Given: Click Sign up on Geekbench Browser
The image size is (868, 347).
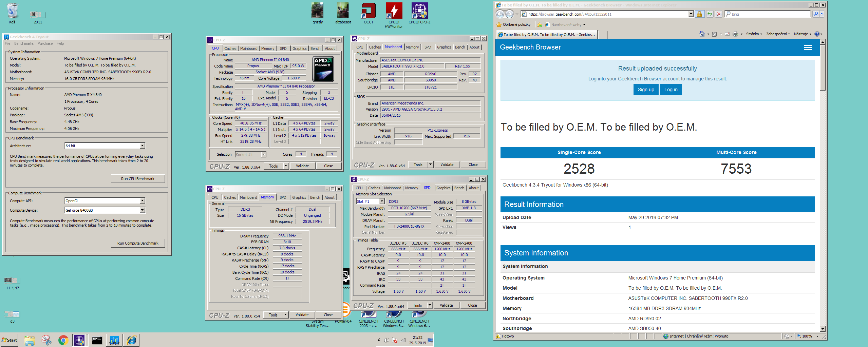Looking at the screenshot, I should (x=646, y=90).
